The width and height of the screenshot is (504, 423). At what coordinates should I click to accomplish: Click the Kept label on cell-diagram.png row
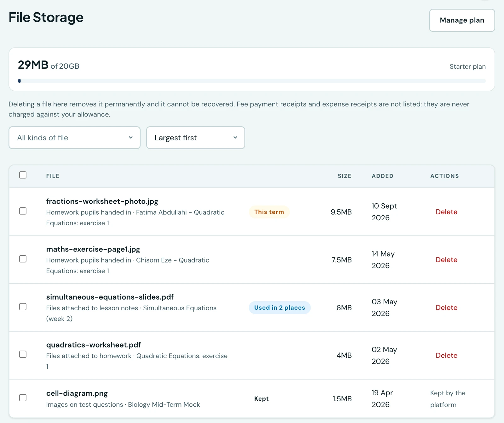[261, 399]
